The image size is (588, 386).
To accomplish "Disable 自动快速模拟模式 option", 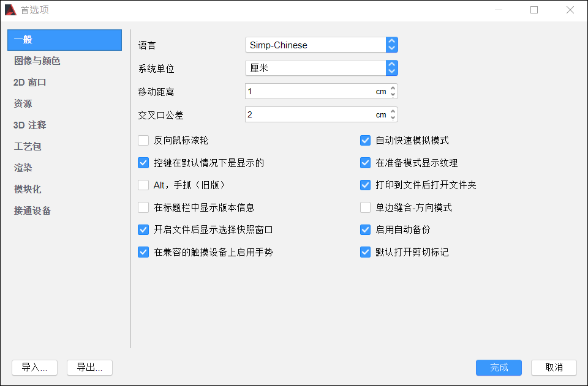I will [365, 141].
